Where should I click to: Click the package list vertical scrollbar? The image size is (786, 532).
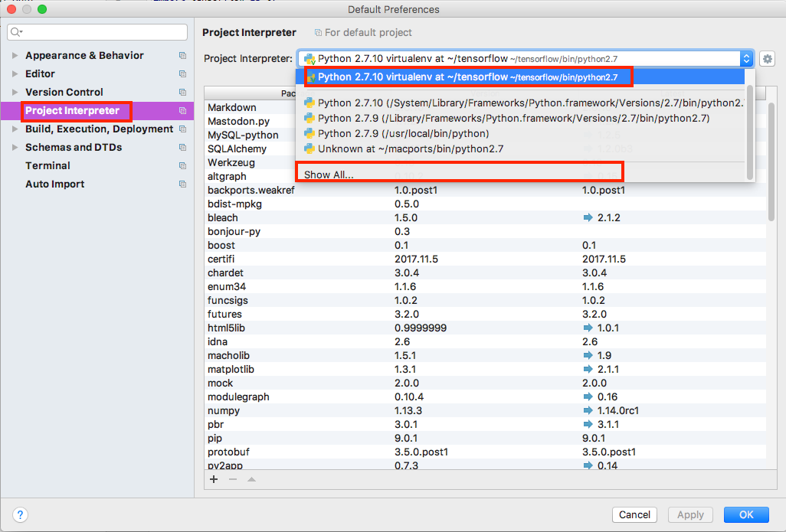(x=771, y=162)
